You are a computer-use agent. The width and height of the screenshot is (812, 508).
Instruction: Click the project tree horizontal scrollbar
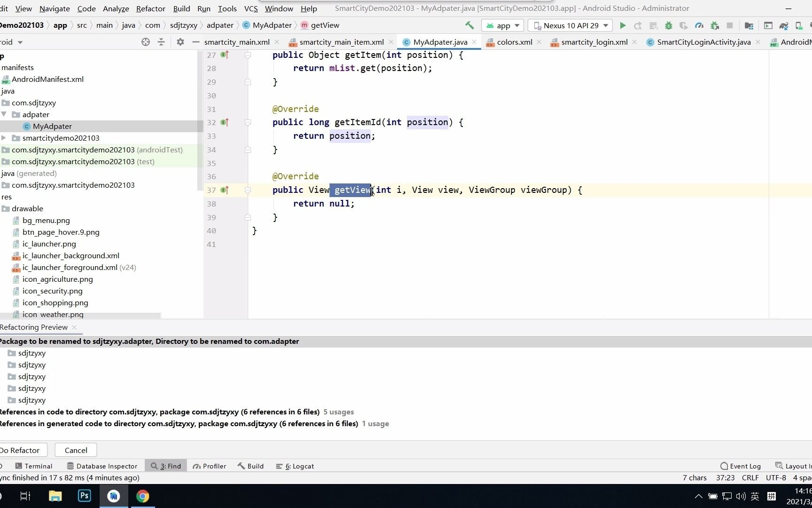80,316
